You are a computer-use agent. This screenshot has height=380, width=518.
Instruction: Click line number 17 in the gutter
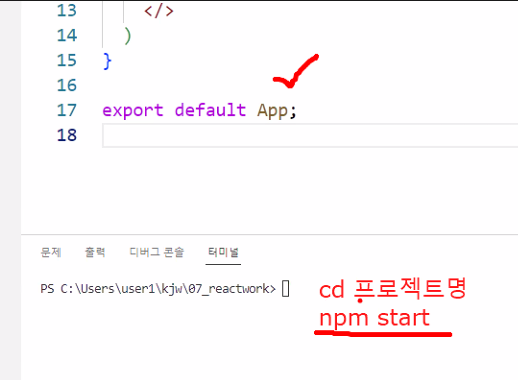67,110
